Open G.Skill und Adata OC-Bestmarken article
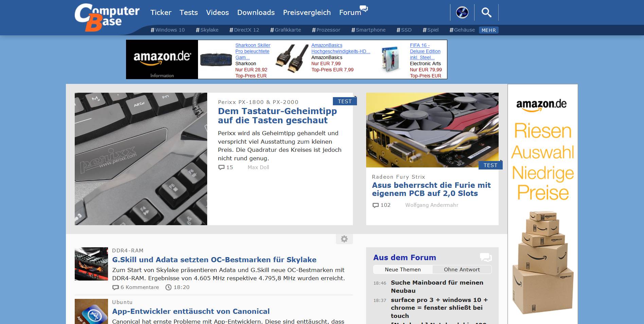This screenshot has height=324, width=644. click(214, 260)
